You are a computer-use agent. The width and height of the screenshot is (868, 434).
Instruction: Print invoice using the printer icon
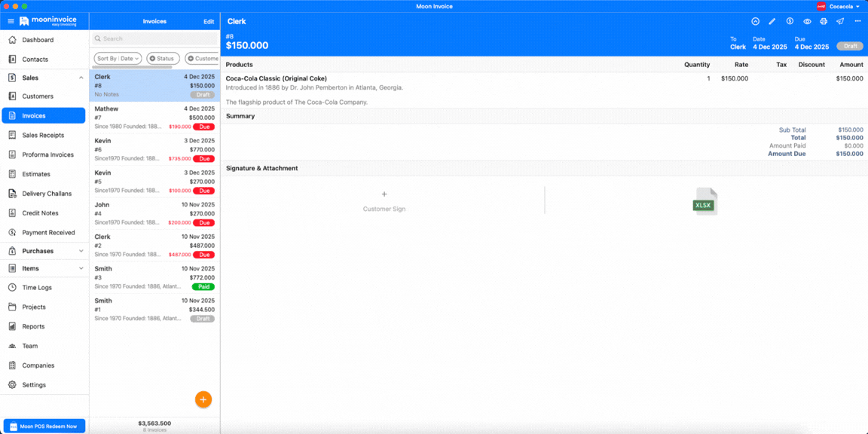pos(824,22)
